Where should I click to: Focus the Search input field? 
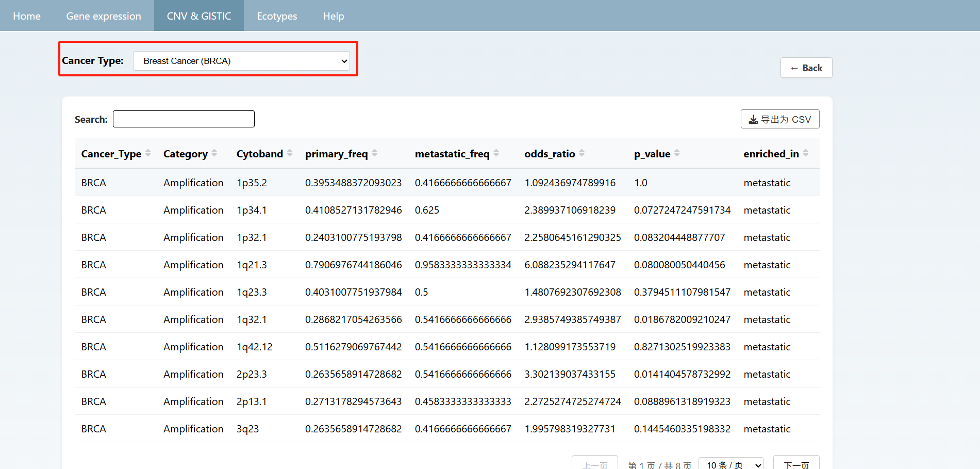(184, 119)
